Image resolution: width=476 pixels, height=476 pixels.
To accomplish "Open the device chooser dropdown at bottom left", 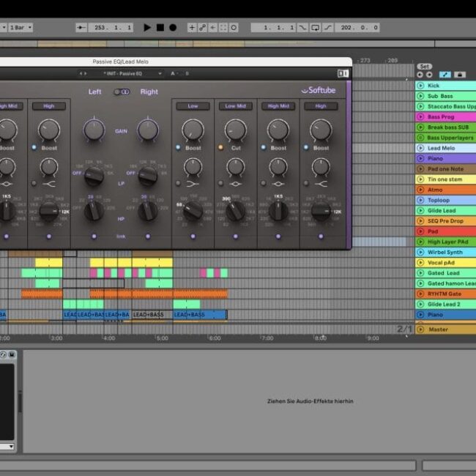I will click(7, 446).
